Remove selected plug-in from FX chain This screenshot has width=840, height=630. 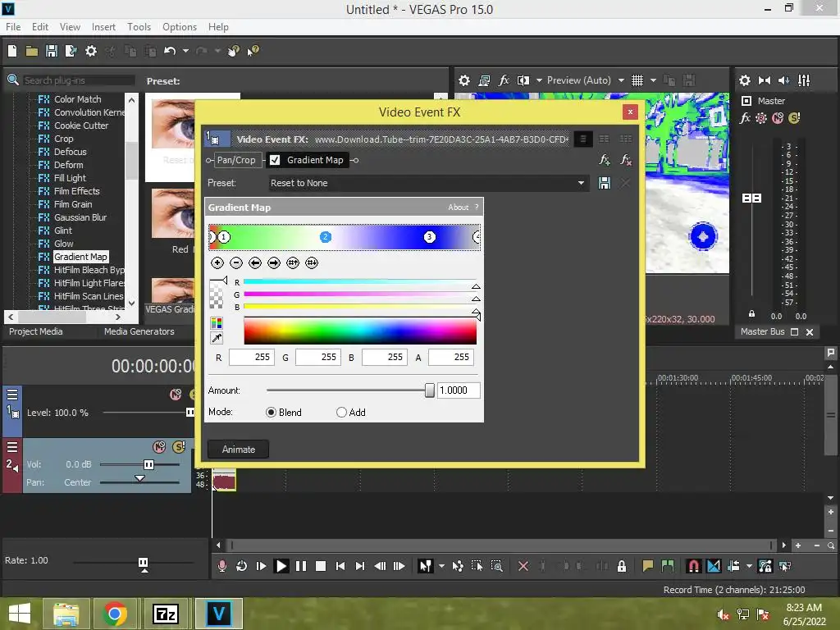point(625,160)
